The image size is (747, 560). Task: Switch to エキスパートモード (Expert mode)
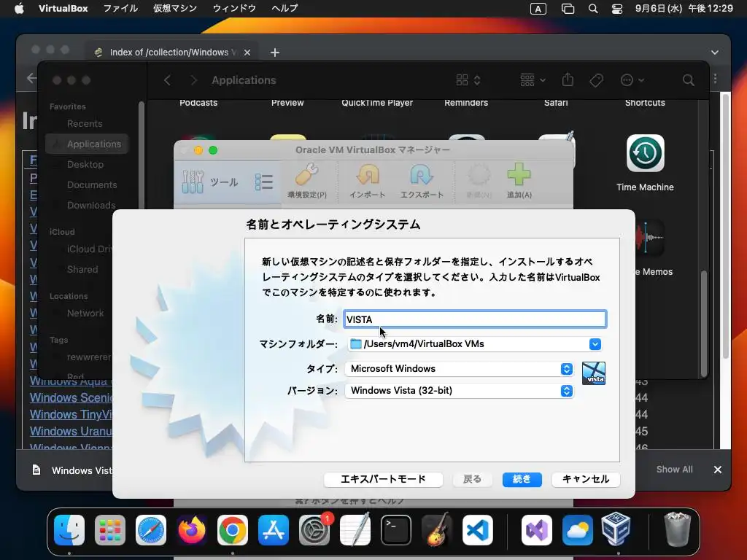point(383,479)
